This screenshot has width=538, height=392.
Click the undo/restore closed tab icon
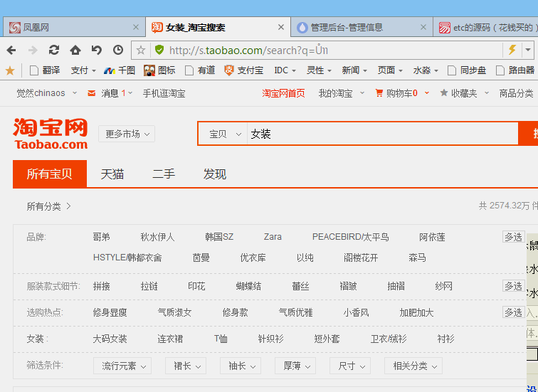pos(96,50)
